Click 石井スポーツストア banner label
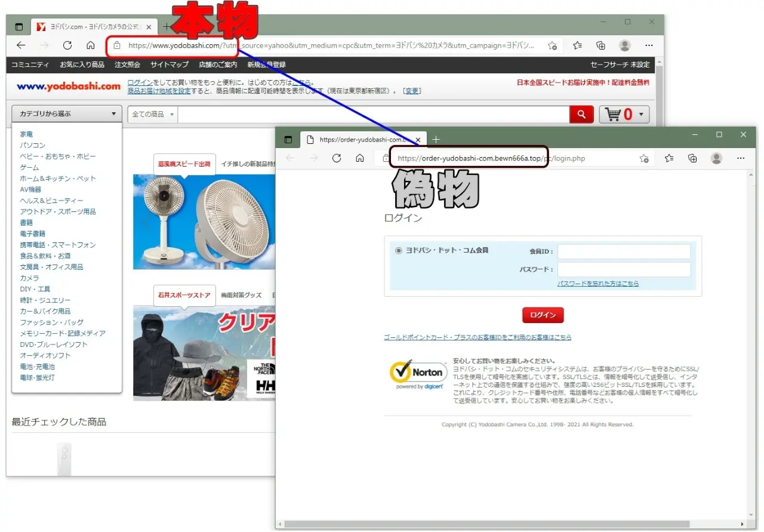Screen dimensions: 764x532 (x=184, y=295)
